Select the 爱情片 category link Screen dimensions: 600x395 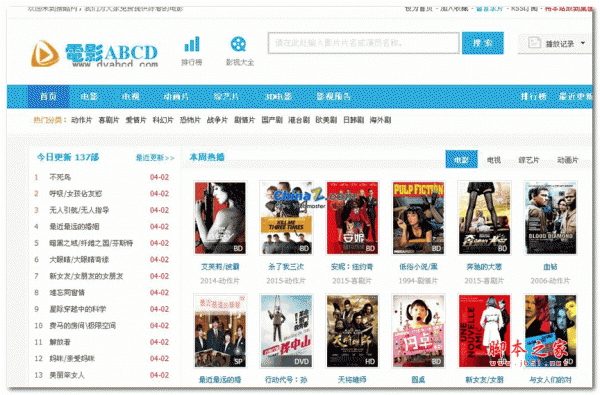(x=136, y=120)
